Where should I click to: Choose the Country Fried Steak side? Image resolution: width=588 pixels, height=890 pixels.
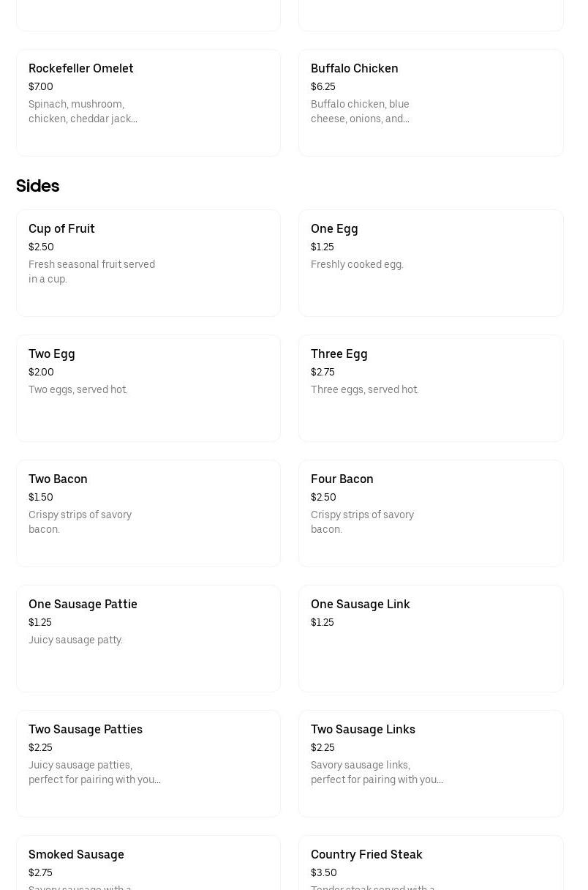point(430,864)
